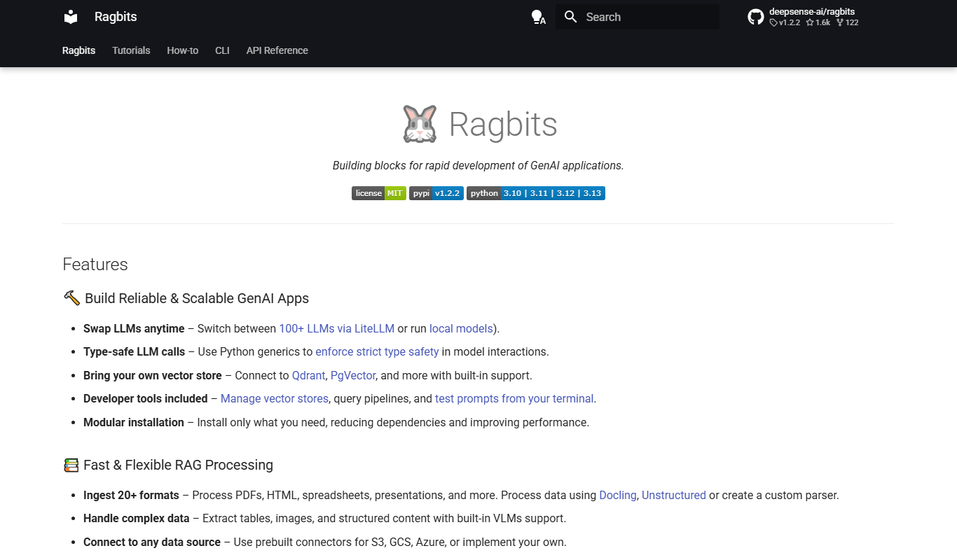This screenshot has height=560, width=957.
Task: Open the Tutorials tab
Action: point(131,50)
